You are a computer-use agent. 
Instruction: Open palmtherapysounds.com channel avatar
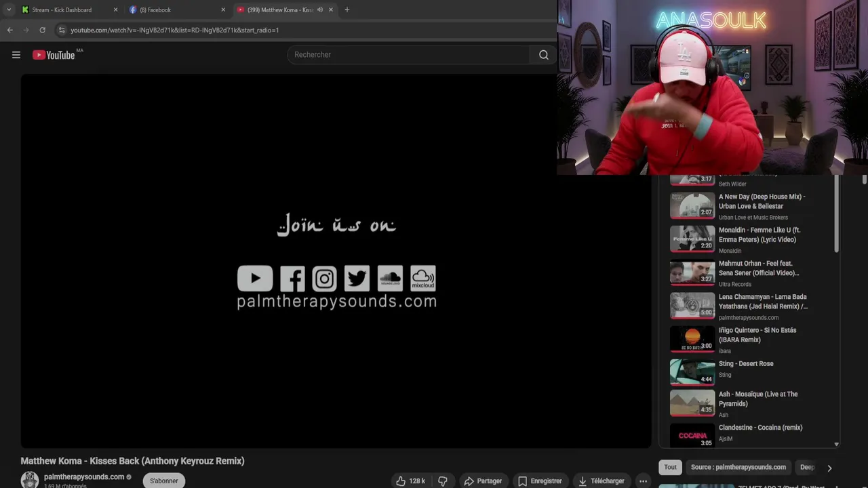(x=30, y=480)
